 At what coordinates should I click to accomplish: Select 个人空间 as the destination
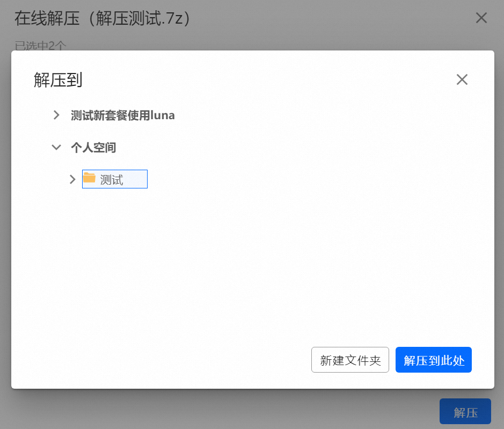point(93,148)
